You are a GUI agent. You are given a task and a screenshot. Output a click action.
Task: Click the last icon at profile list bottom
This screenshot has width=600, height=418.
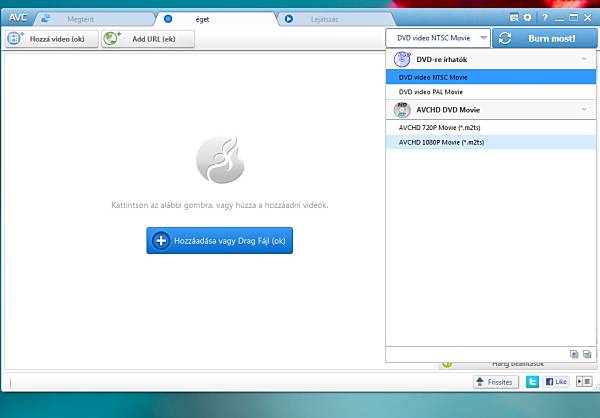[587, 354]
